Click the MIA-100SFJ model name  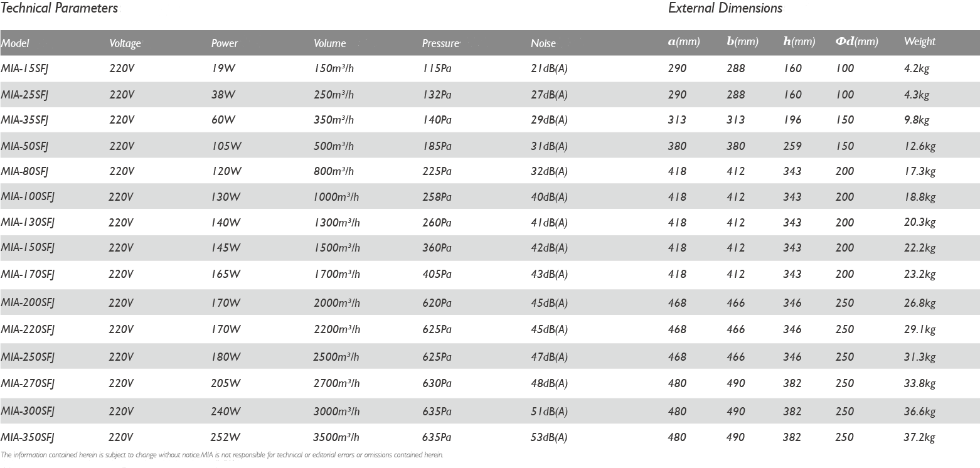(x=28, y=197)
